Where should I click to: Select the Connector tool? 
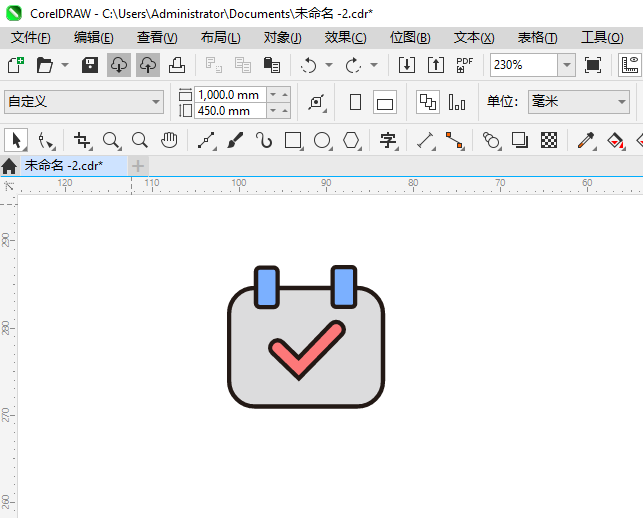(454, 140)
